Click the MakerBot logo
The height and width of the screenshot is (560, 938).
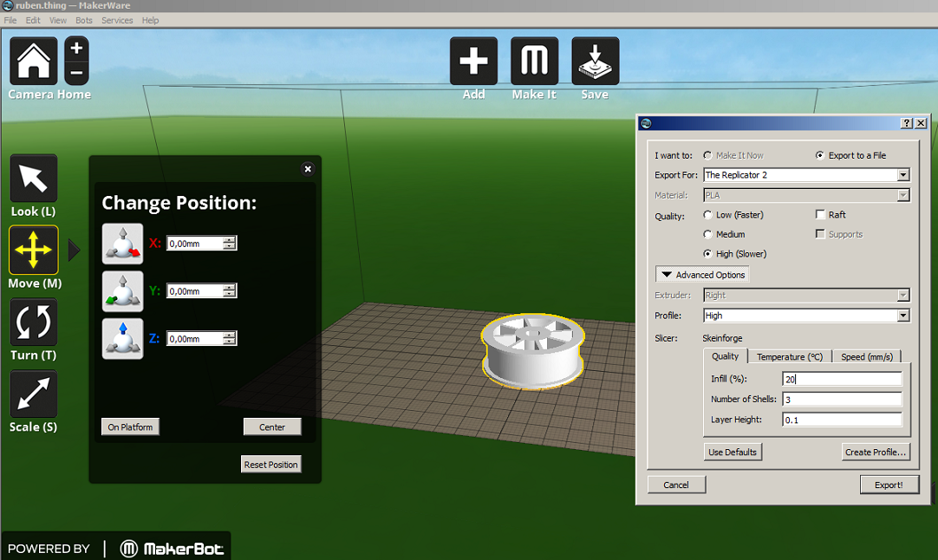pos(172,548)
